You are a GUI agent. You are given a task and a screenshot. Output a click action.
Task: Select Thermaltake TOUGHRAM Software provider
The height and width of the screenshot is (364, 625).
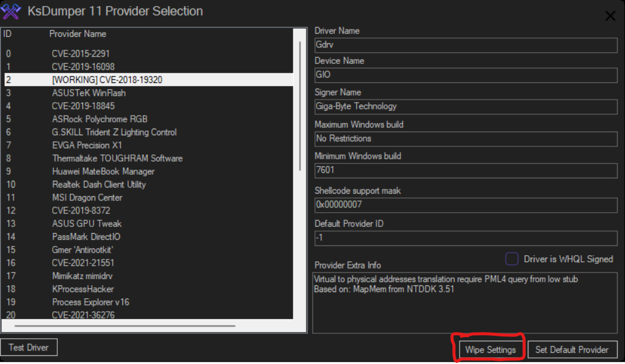click(149, 159)
